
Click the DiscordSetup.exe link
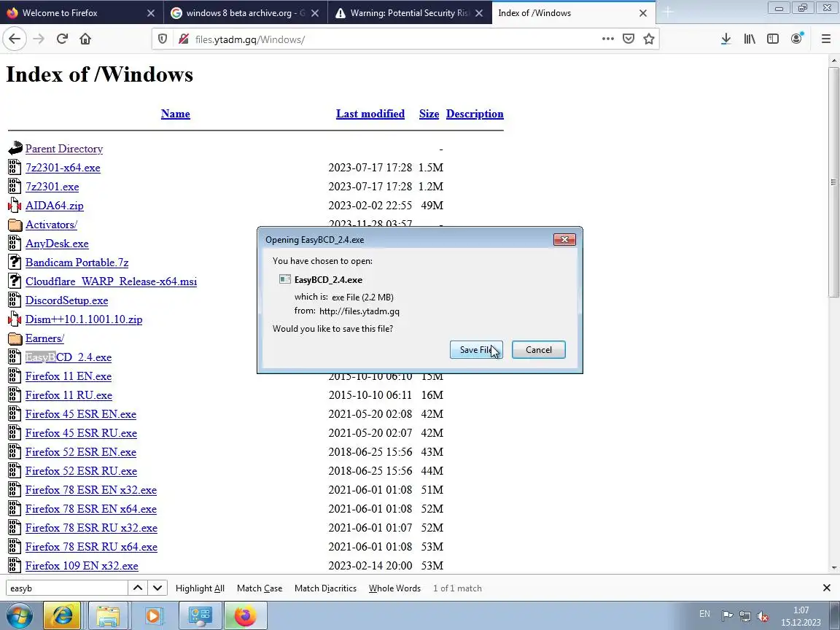click(66, 300)
